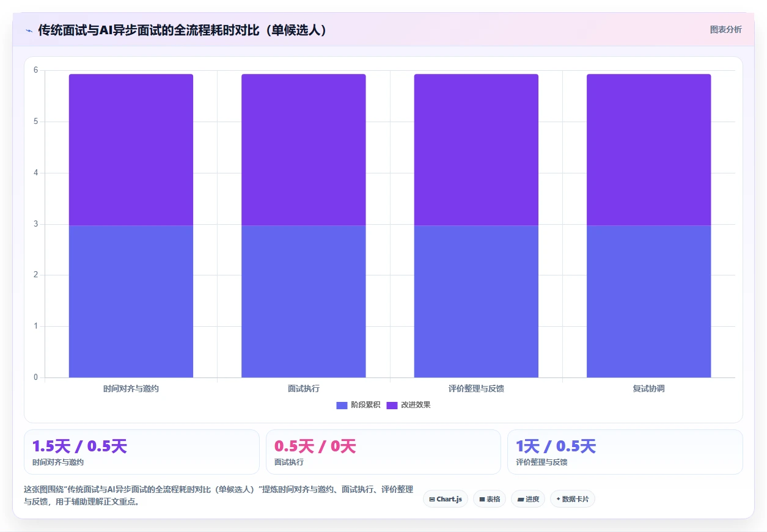This screenshot has height=532, width=767.
Task: Click the purple 改进效果 legend swatch
Action: point(392,406)
